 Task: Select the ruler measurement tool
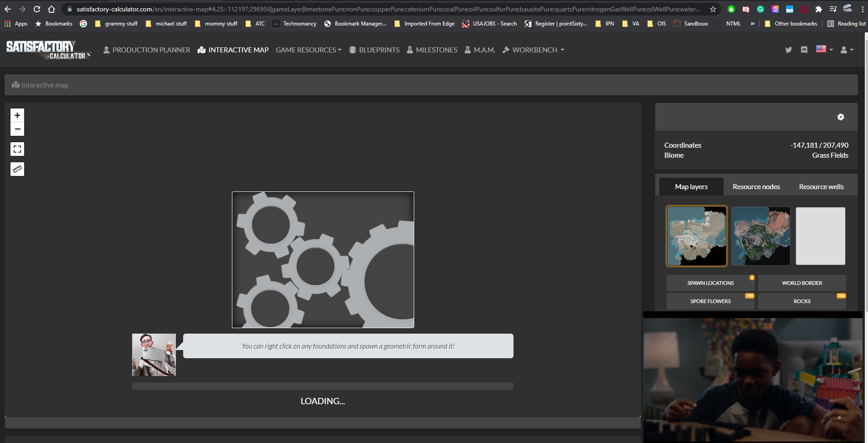click(17, 169)
